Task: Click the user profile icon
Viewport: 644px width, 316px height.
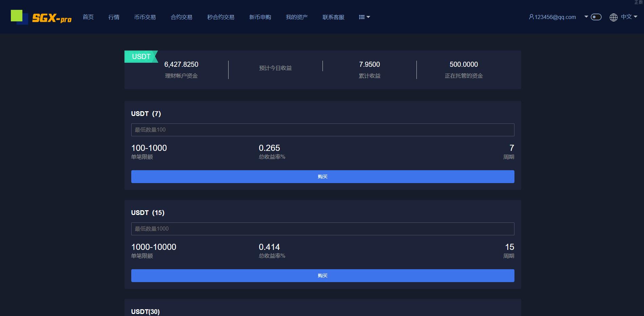Action: pos(531,17)
